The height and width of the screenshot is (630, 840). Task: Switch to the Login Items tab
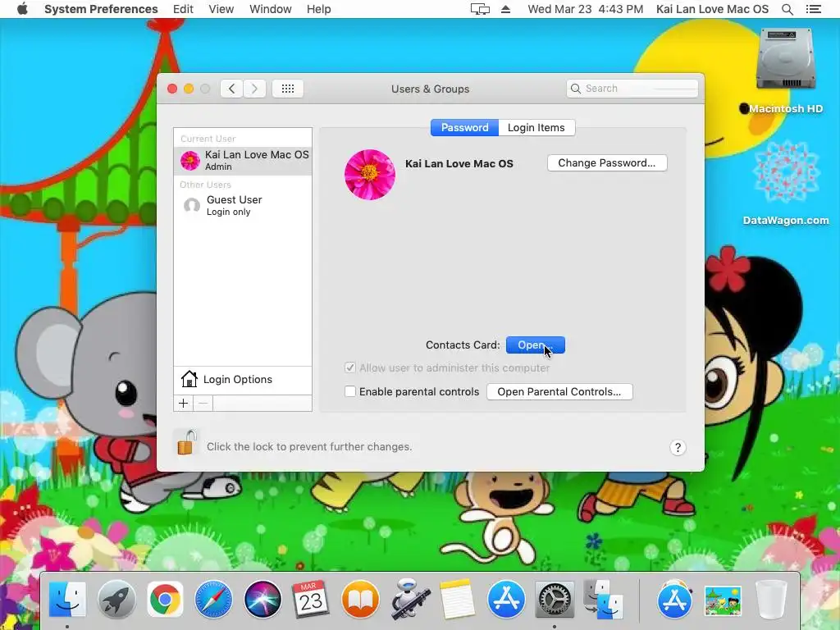point(536,127)
